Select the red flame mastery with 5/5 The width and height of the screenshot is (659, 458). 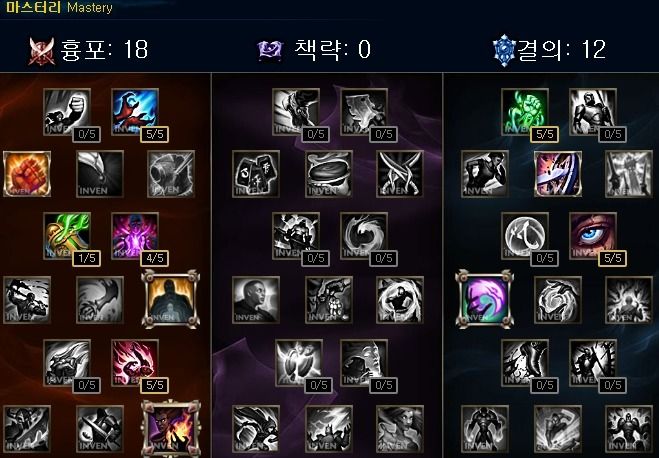click(135, 363)
